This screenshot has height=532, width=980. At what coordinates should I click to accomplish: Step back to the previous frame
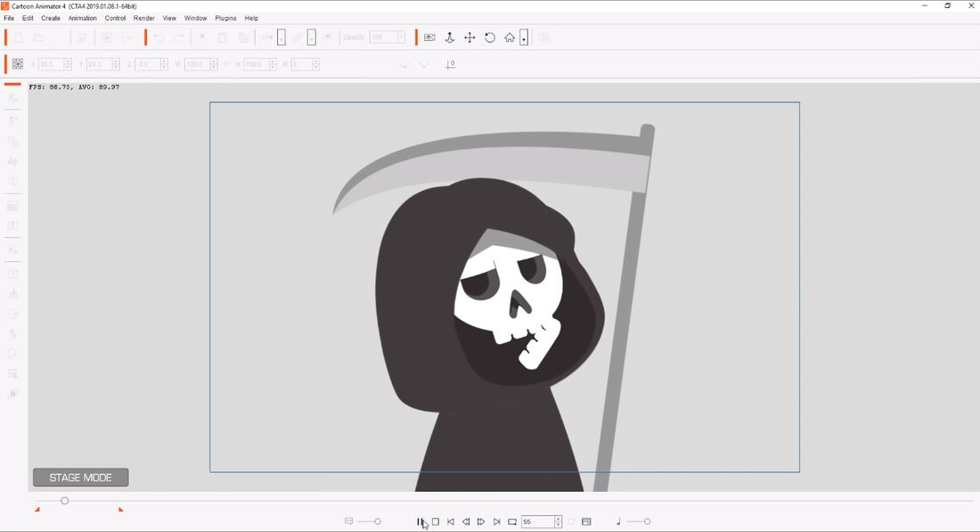pos(466,521)
